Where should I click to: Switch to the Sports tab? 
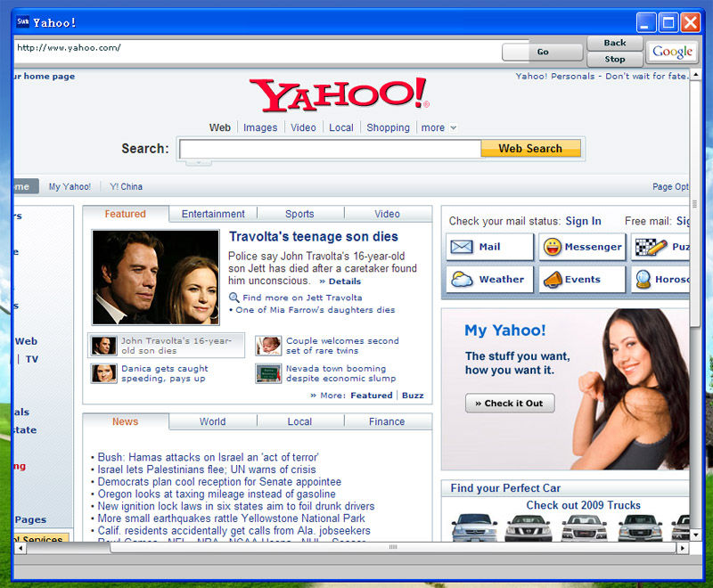299,214
